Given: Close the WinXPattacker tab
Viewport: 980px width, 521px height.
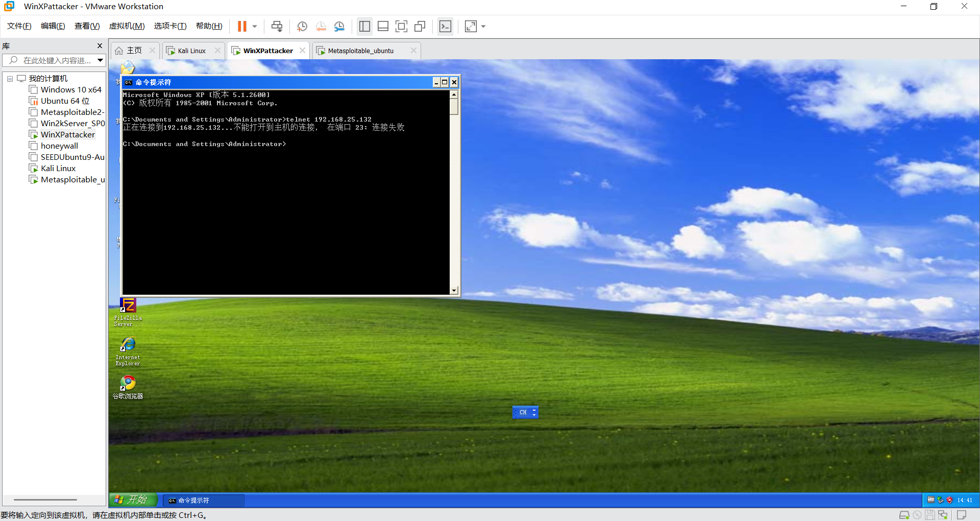Looking at the screenshot, I should (x=302, y=51).
